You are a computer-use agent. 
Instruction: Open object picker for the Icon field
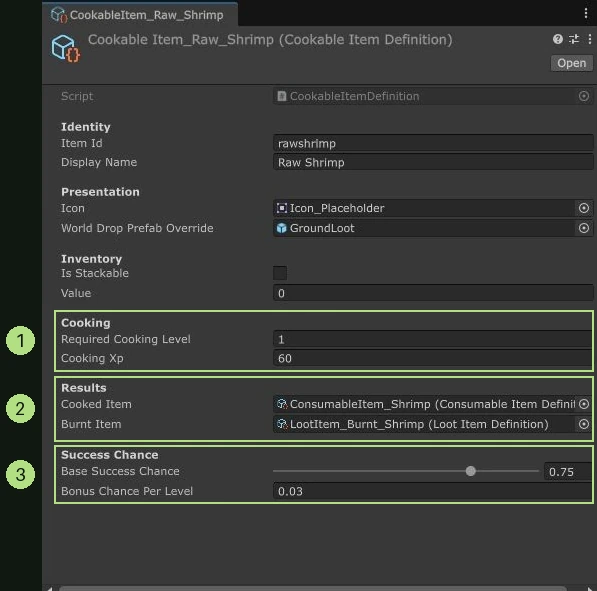pos(584,208)
